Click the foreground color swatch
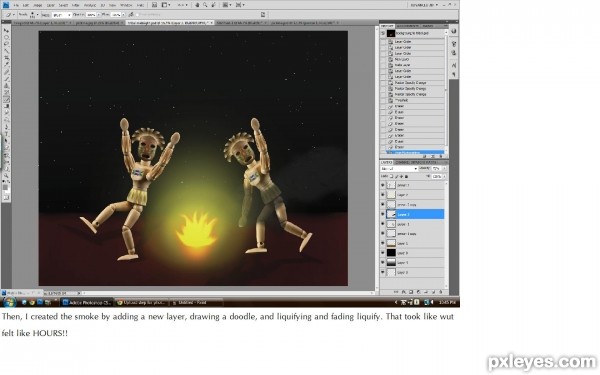 coord(5,187)
